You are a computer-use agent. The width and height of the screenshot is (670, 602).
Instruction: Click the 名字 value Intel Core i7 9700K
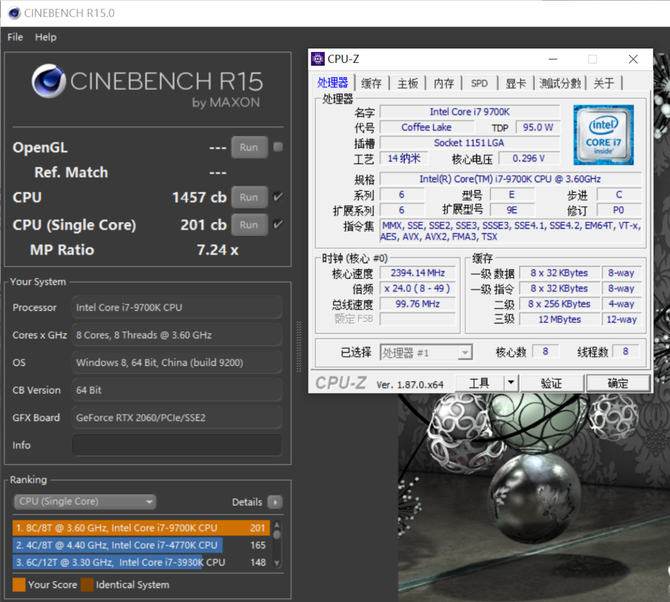[469, 112]
